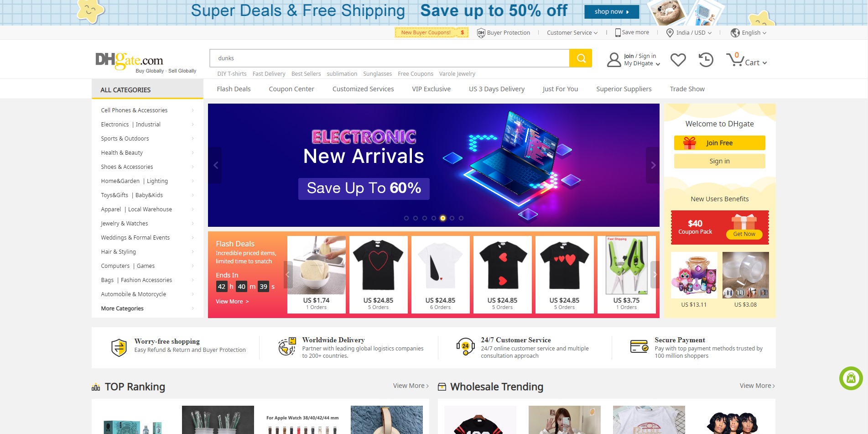Open the Coupon Center menu item
This screenshot has width=868, height=434.
[x=291, y=89]
